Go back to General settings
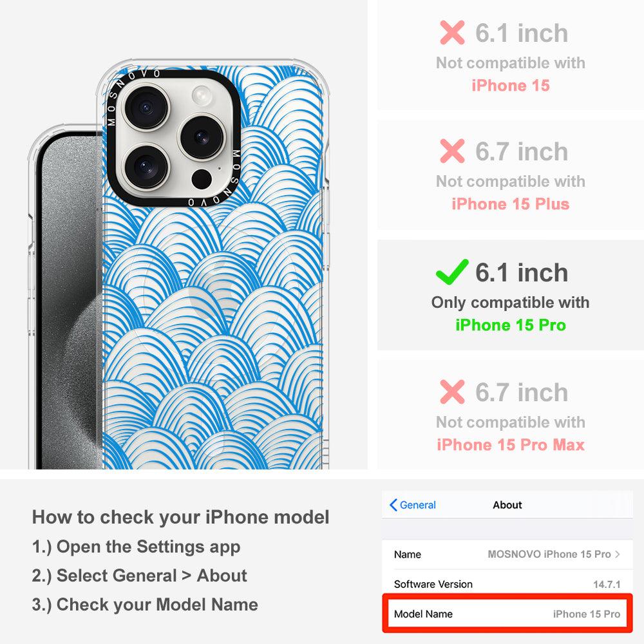Image resolution: width=644 pixels, height=644 pixels. (413, 505)
